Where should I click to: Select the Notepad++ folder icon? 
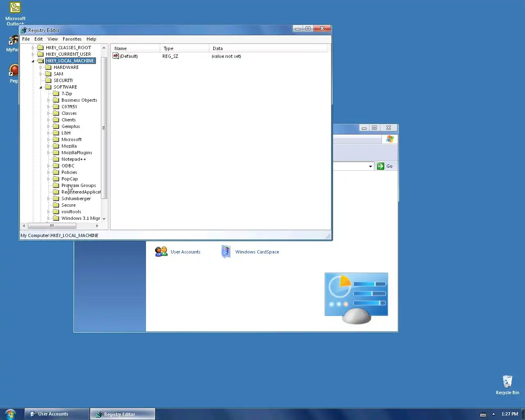click(56, 159)
